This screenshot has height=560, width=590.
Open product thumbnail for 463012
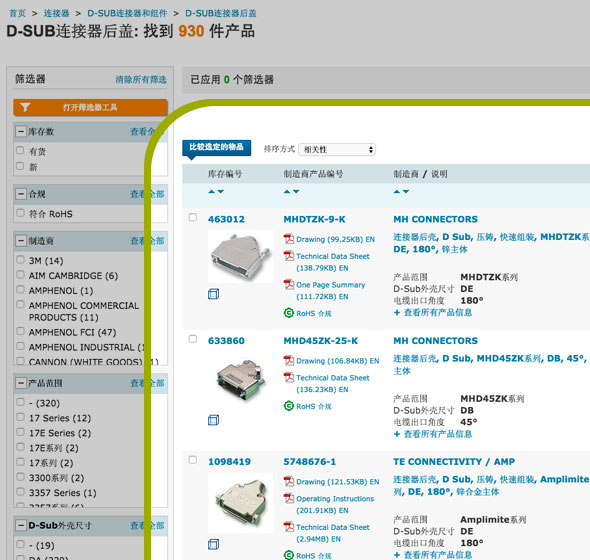pyautogui.click(x=241, y=256)
